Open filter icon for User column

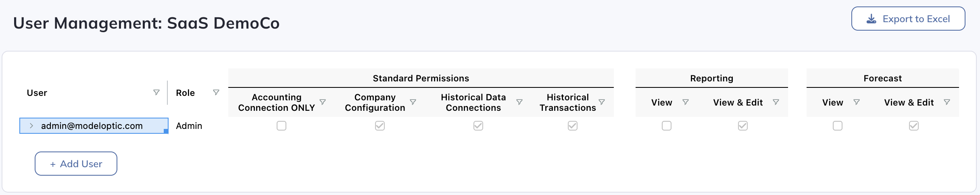[156, 93]
